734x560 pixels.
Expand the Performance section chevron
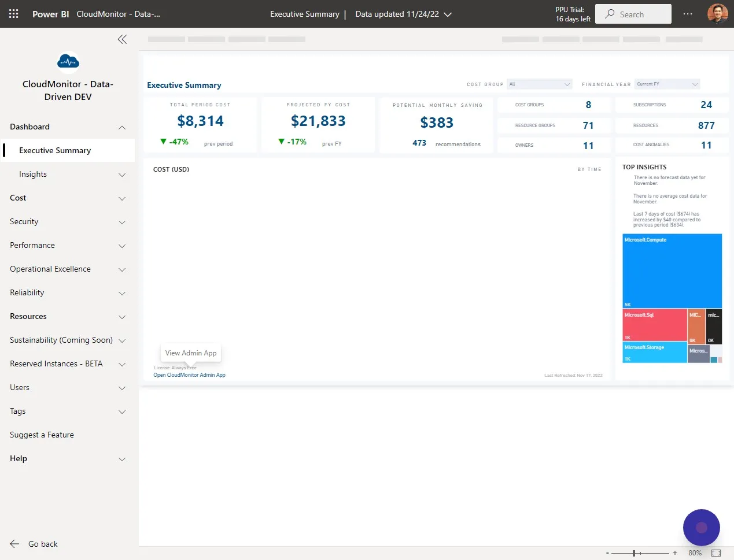(x=122, y=246)
